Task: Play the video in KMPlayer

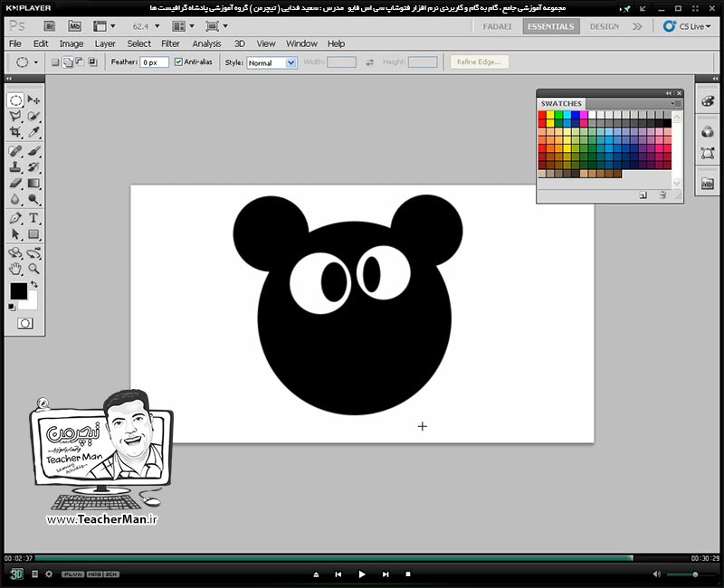Action: tap(361, 574)
